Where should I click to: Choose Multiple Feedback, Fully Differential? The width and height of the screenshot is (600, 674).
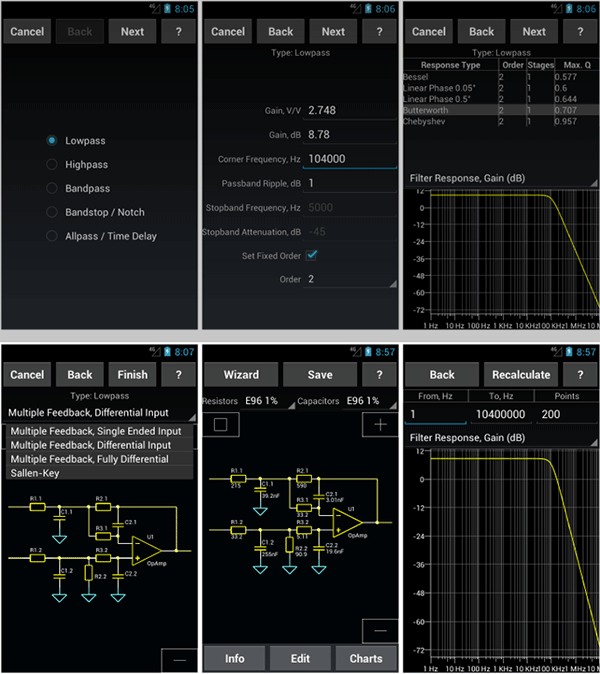click(99, 459)
